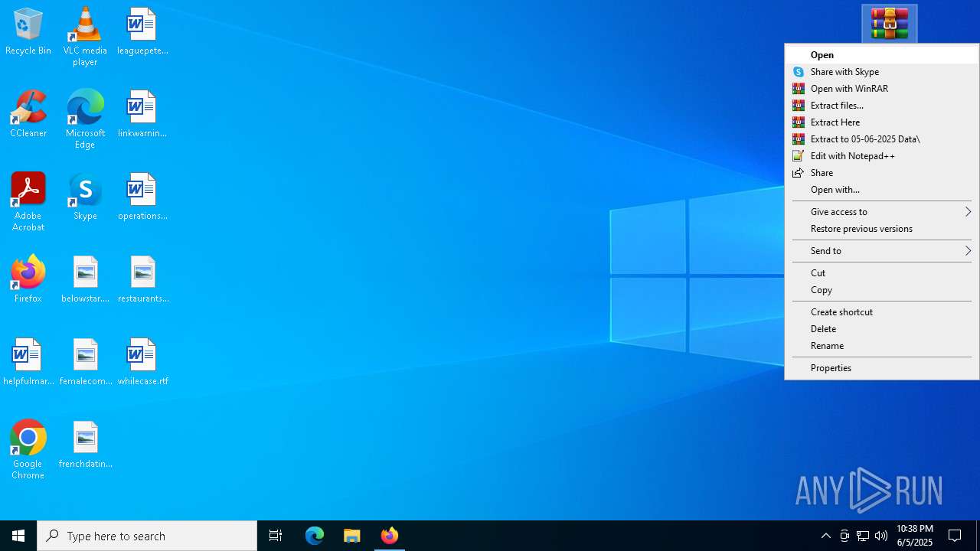Select the Firefox desktop shortcut
The width and height of the screenshot is (980, 551).
tap(28, 280)
